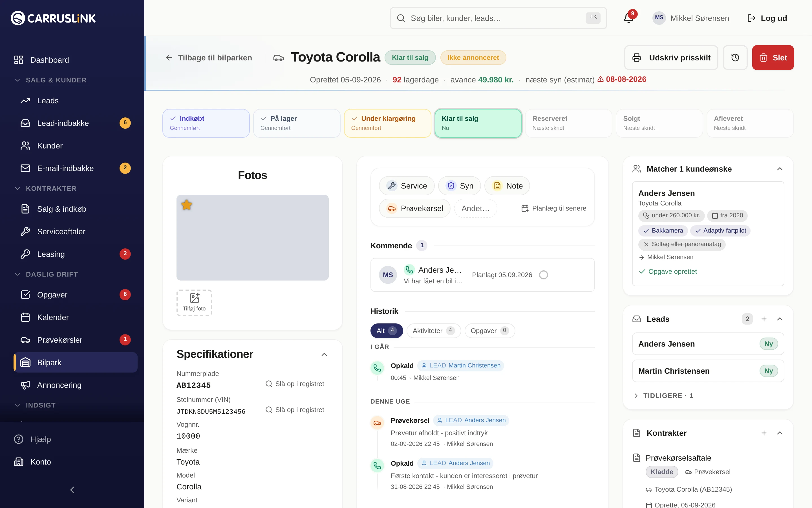Click the star on the main photo
Viewport: 812px width, 508px height.
coord(187,205)
